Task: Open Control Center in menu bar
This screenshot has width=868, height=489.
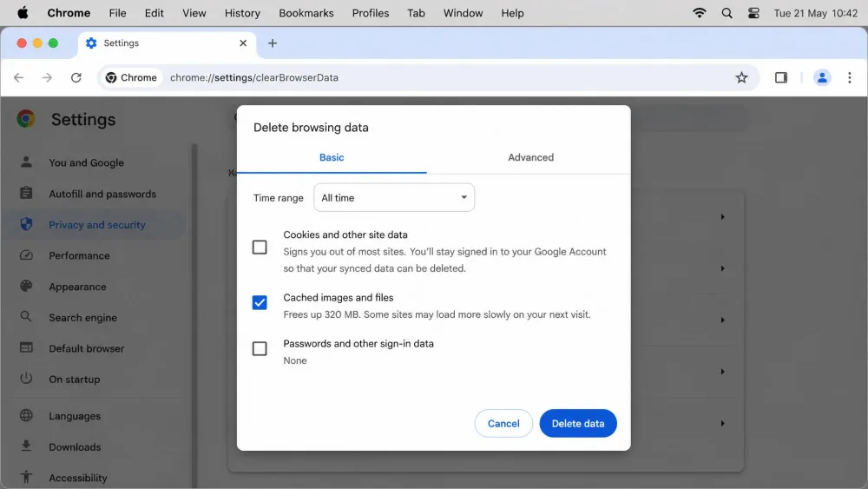Action: coord(753,13)
